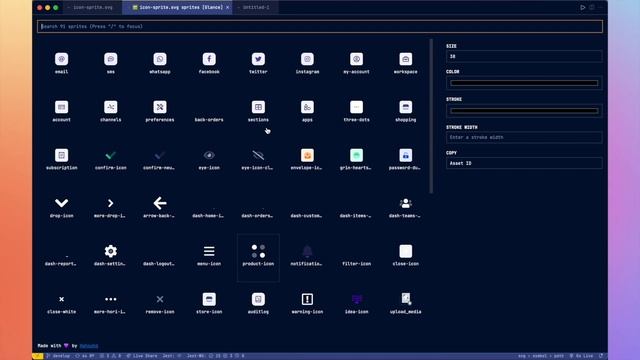Pick the channels sprite icon
The width and height of the screenshot is (640, 360).
coord(111,107)
